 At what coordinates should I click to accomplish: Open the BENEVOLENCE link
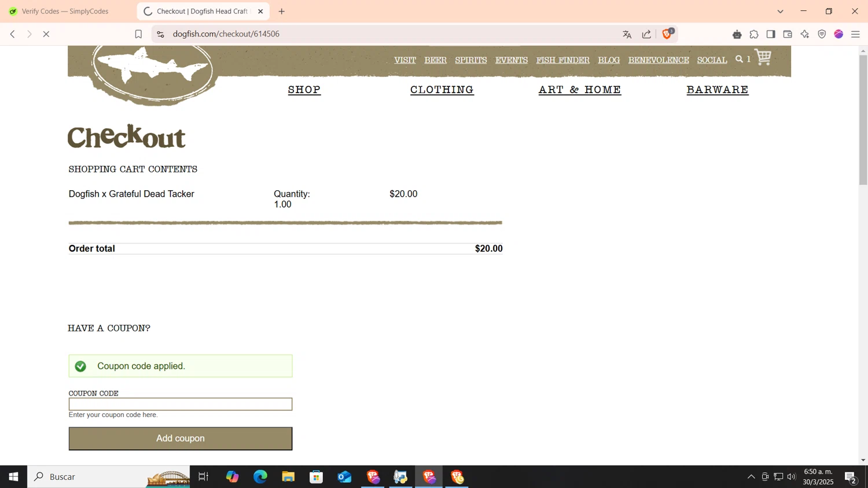[659, 60]
